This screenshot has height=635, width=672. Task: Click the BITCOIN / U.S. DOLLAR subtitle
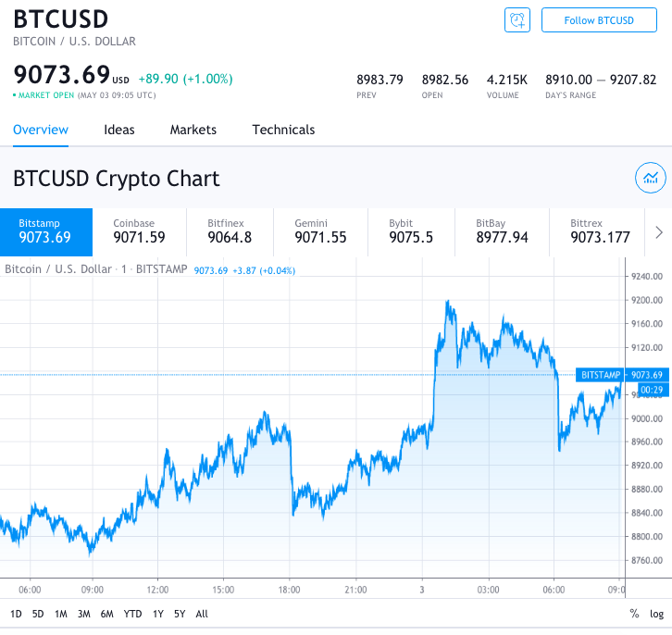[x=74, y=41]
